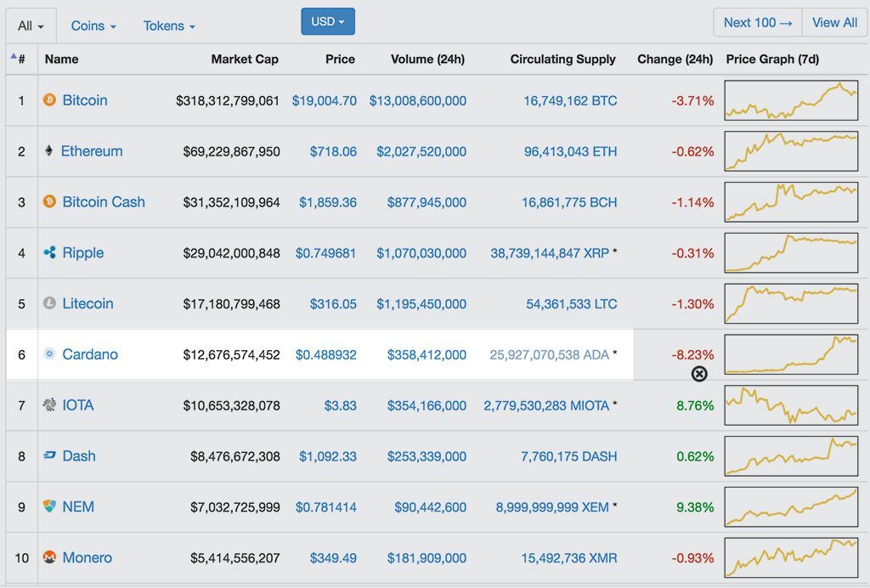The height and width of the screenshot is (588, 870).
Task: Click the circled X icon near Cardano's change
Action: (699, 374)
